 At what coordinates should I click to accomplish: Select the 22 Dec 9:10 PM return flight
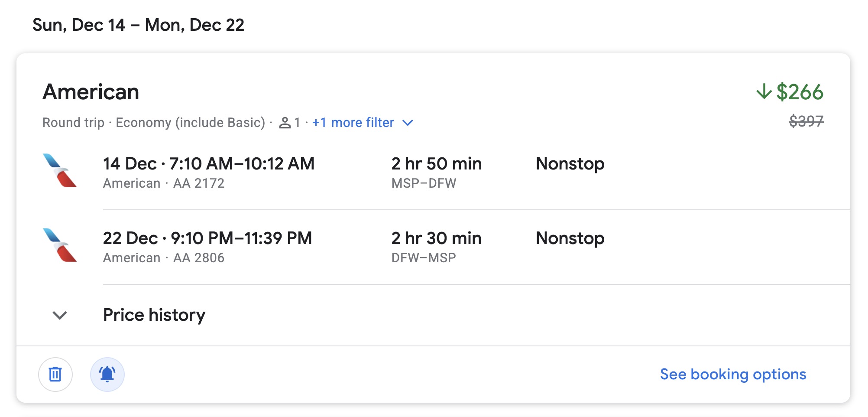(x=207, y=238)
